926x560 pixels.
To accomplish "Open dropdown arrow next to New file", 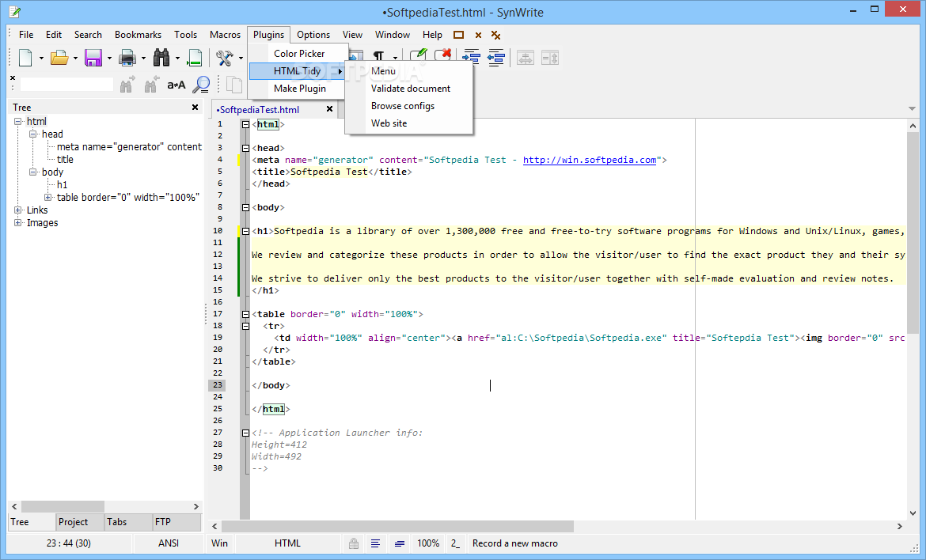I will click(x=40, y=59).
